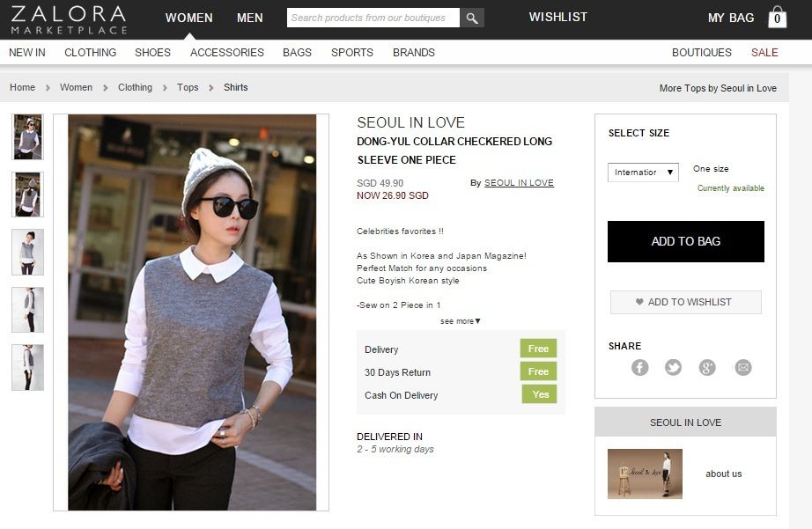Click the search magnifier icon

472,18
